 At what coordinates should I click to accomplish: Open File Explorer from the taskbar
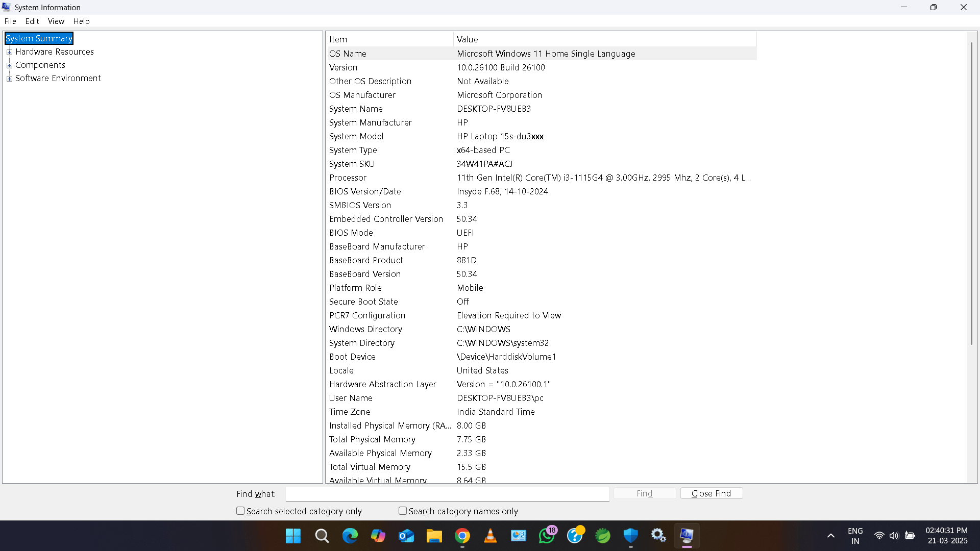[434, 536]
